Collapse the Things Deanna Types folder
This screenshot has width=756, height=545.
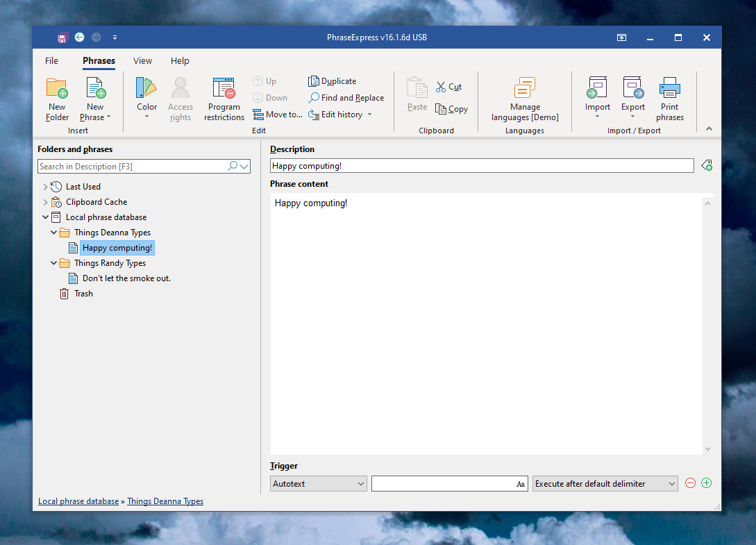tap(53, 233)
